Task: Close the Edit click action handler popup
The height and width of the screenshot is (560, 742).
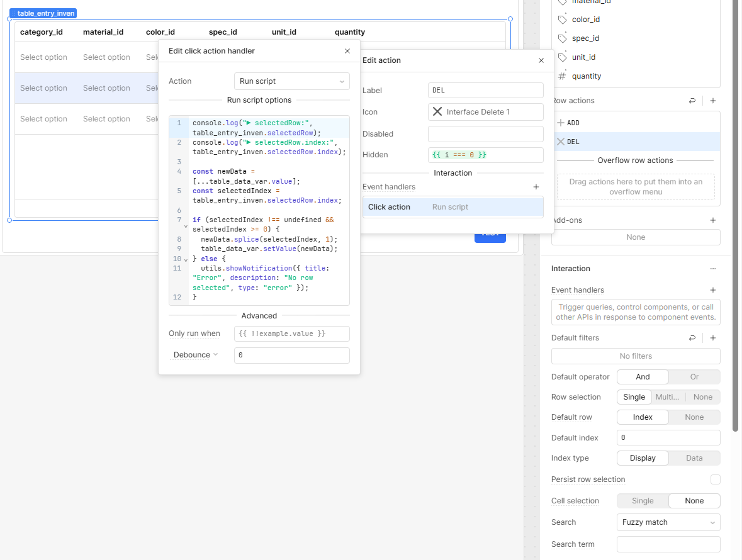Action: (347, 51)
